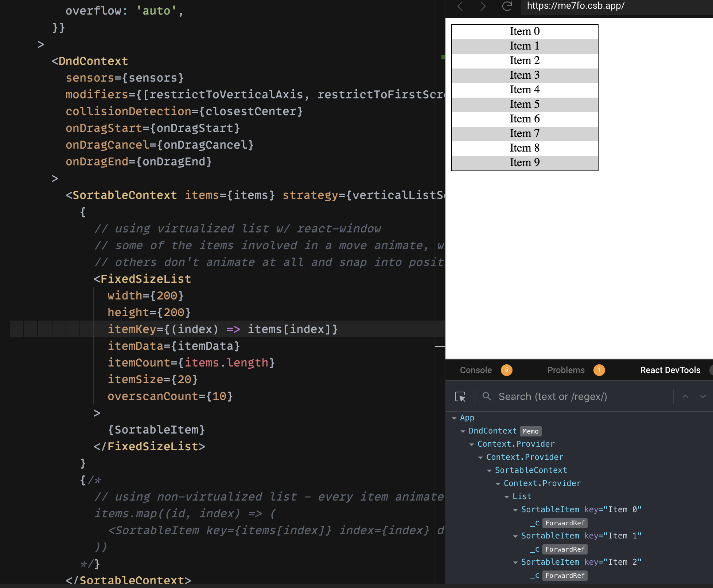Screen dimensions: 713x588
Task: Click the orange badge showing 1 on Problems
Action: click(x=599, y=370)
